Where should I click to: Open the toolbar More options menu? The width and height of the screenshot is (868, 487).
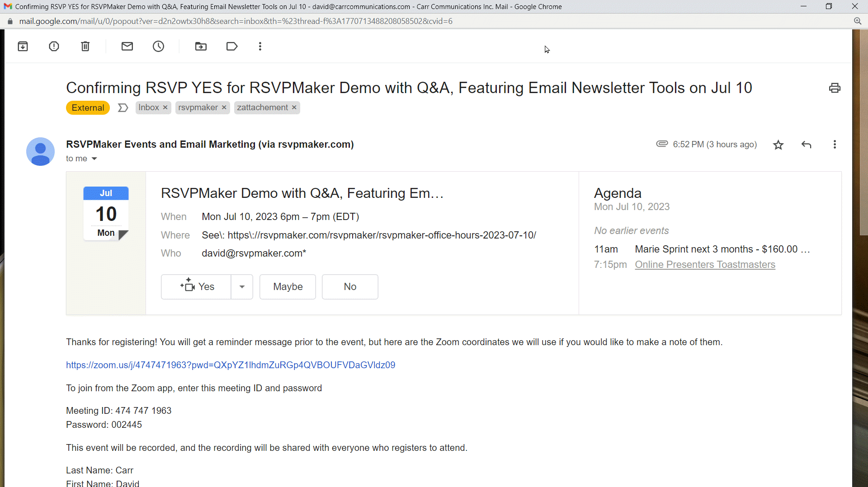pos(260,46)
